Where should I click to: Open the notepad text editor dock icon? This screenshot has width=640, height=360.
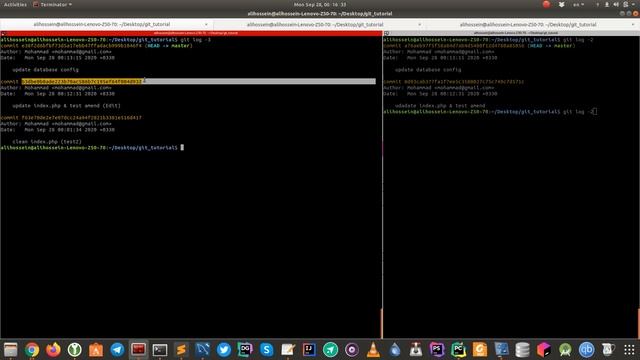click(x=288, y=349)
